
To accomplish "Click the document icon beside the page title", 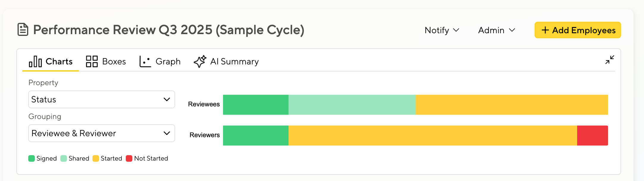I will 23,30.
